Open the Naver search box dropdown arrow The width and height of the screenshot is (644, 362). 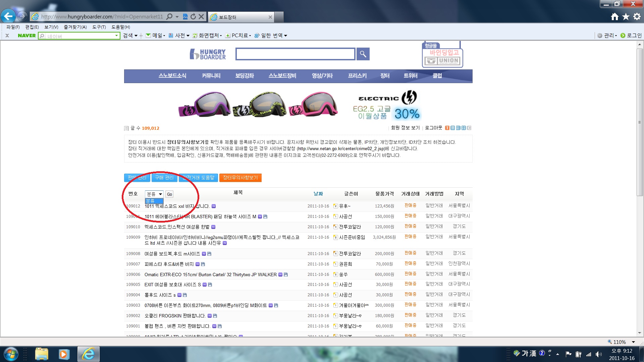click(x=116, y=36)
